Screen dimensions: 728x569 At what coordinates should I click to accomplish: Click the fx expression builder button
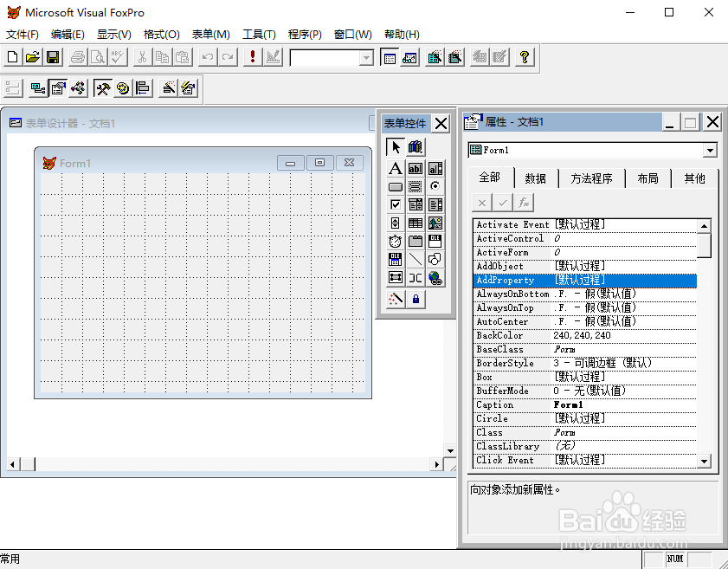[524, 203]
